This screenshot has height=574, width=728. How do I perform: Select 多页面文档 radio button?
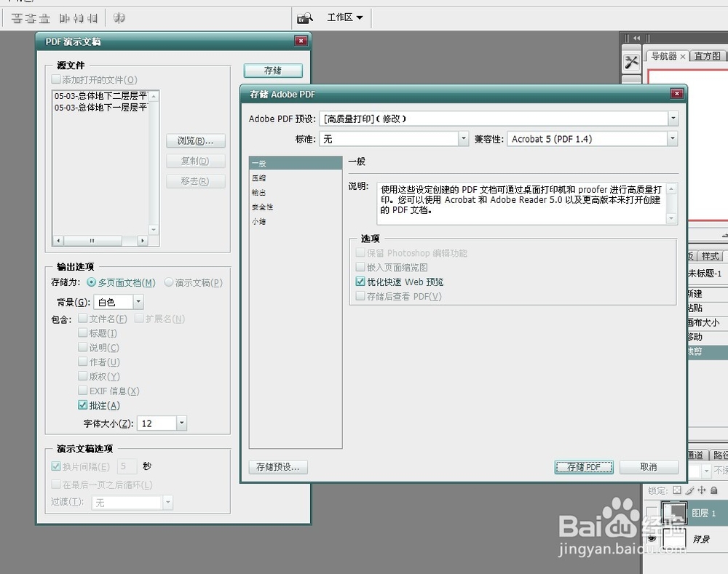[x=92, y=282]
